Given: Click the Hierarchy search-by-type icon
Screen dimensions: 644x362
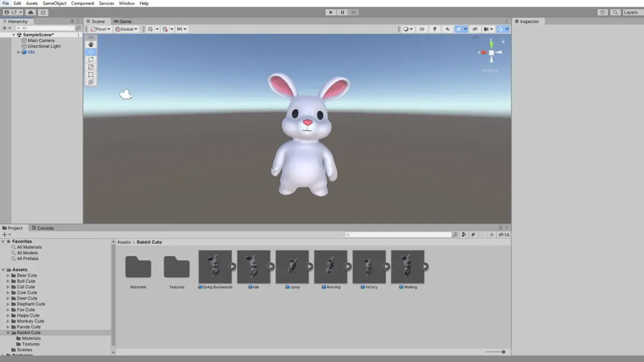Looking at the screenshot, I should (x=78, y=28).
